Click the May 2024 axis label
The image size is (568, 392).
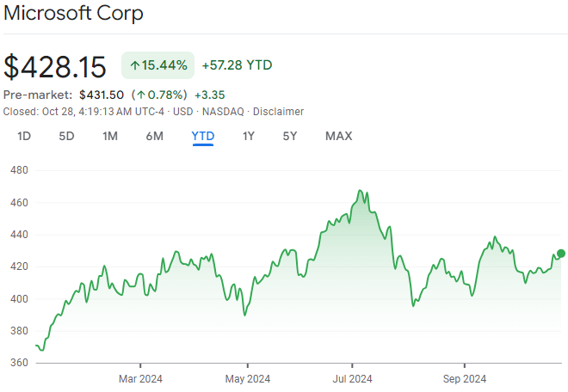pyautogui.click(x=248, y=379)
